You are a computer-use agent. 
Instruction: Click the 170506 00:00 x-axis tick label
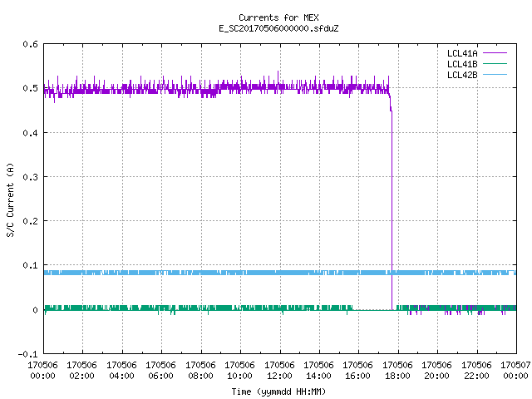[42, 371]
